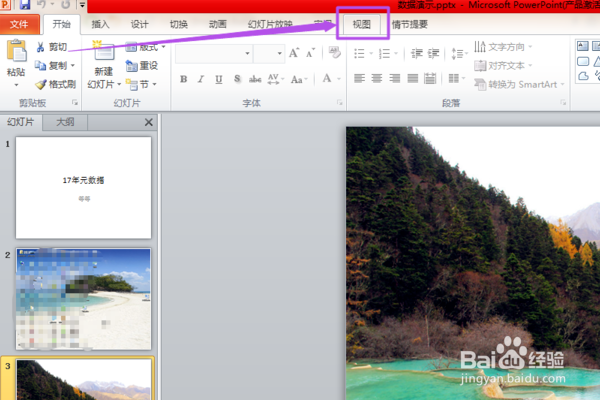Viewport: 600px width, 400px height.
Task: Select the Format Painter (格式刷) brush
Action: [x=41, y=84]
